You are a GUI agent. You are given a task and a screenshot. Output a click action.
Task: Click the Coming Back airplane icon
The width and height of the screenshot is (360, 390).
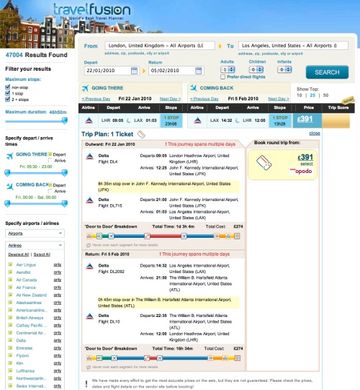193,88
